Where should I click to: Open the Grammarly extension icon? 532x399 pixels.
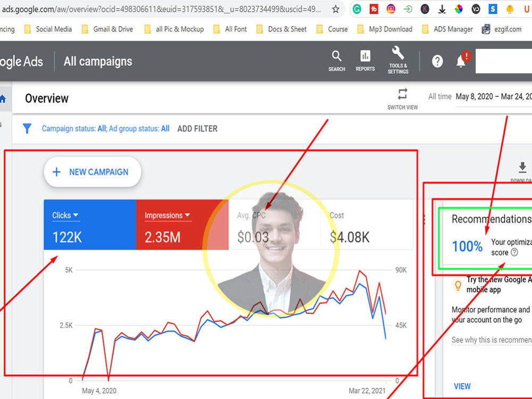pos(356,9)
